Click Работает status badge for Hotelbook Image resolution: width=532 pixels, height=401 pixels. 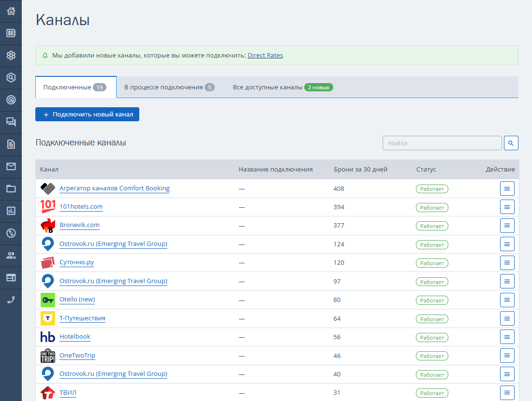(x=432, y=338)
